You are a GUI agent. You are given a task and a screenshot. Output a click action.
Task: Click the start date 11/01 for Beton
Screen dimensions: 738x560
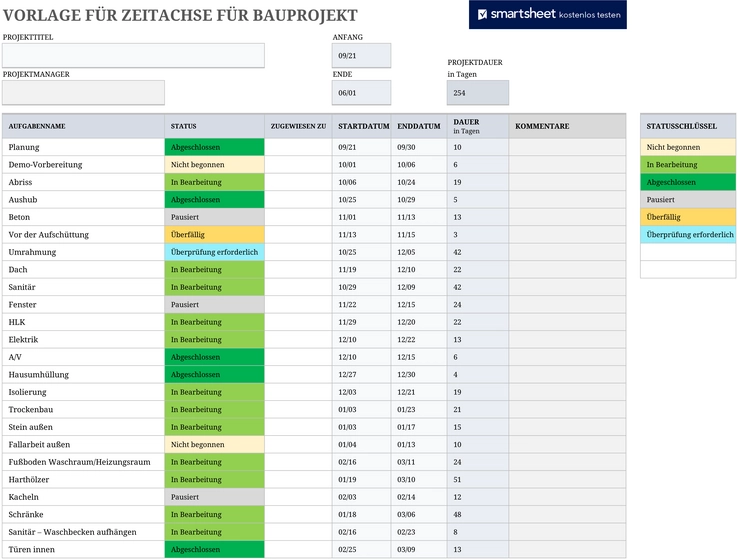point(361,217)
